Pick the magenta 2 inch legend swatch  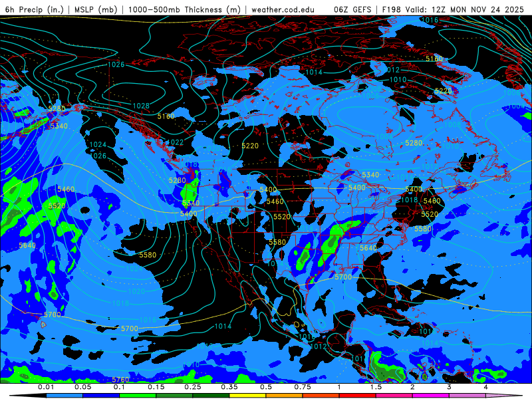(431, 396)
